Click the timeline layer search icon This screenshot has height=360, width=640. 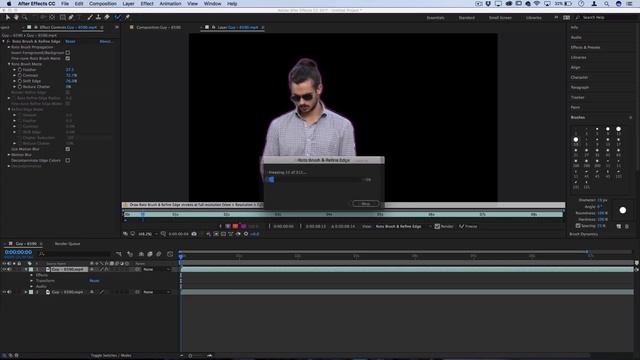tap(41, 254)
